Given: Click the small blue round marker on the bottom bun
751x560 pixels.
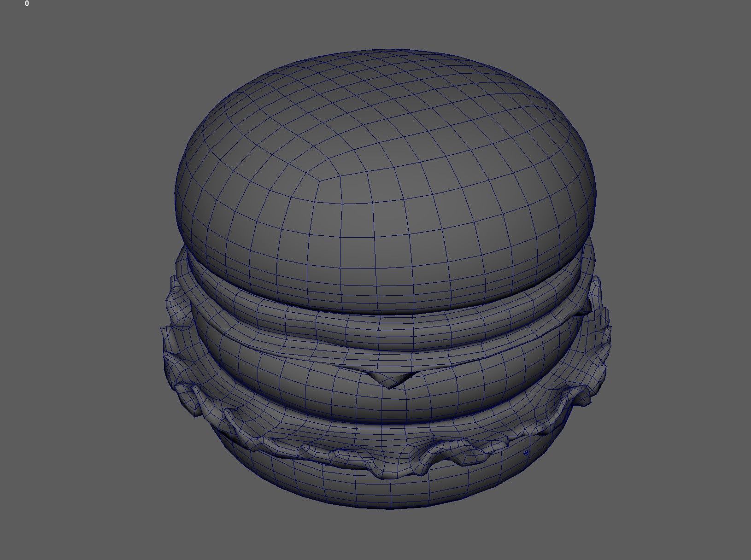Looking at the screenshot, I should [x=526, y=453].
